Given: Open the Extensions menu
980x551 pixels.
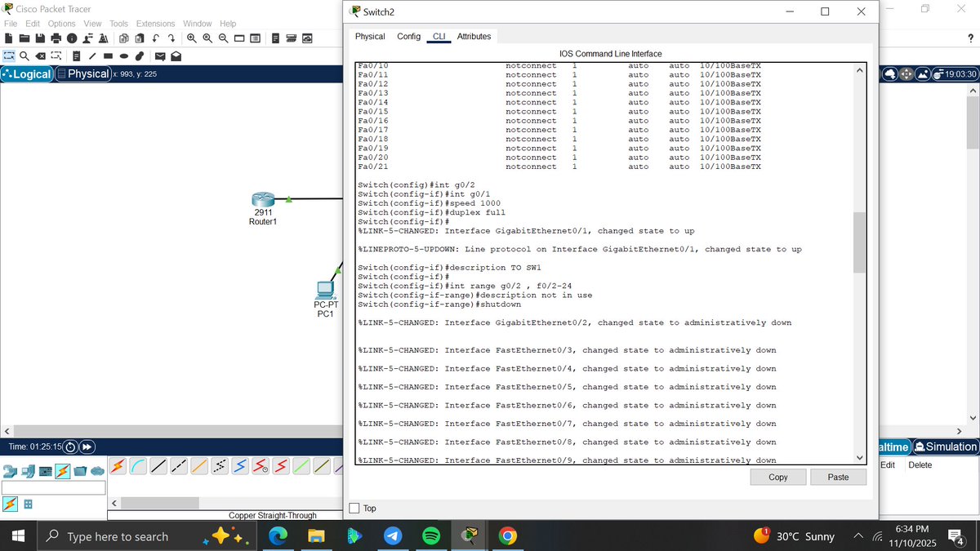Looking at the screenshot, I should point(155,23).
